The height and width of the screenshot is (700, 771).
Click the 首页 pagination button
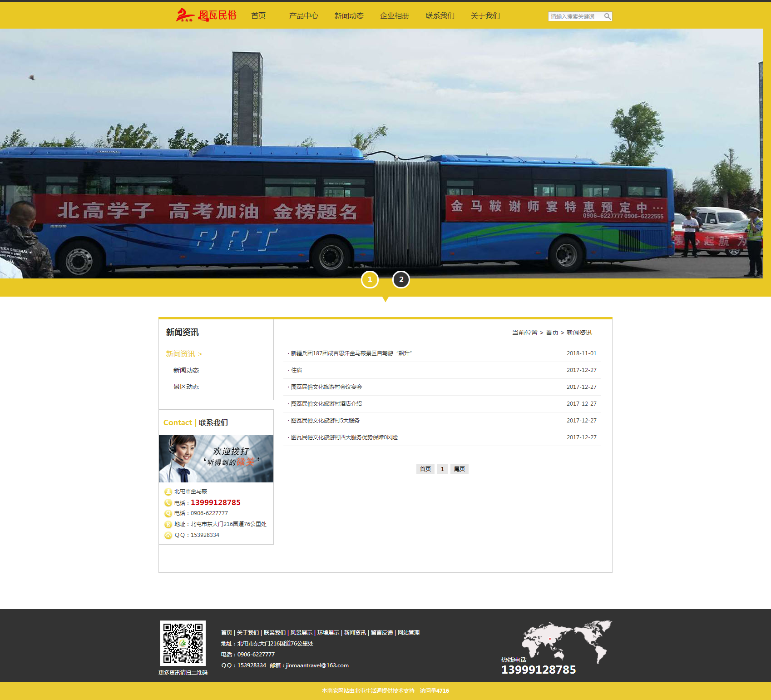pos(425,469)
